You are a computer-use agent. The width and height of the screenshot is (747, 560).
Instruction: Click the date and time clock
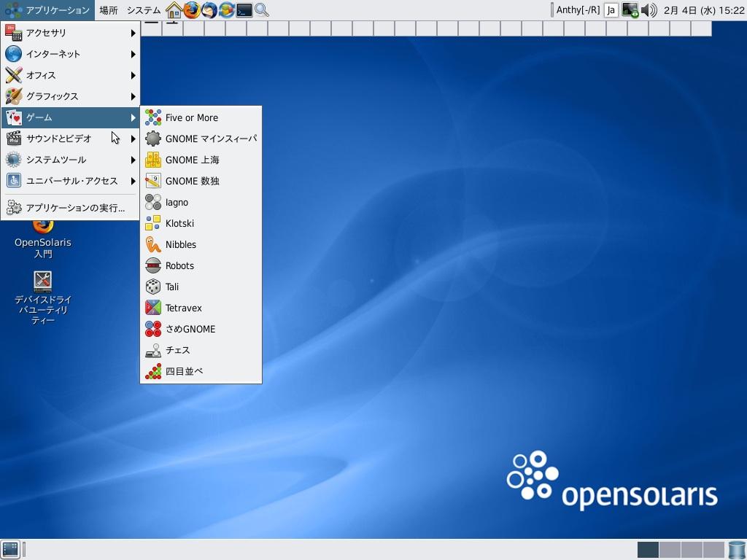pos(703,10)
